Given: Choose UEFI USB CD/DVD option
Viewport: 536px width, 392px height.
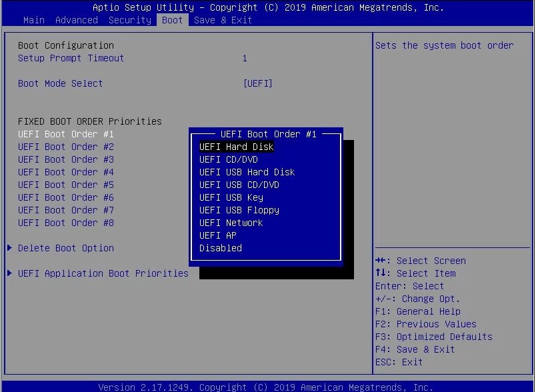Looking at the screenshot, I should [239, 185].
